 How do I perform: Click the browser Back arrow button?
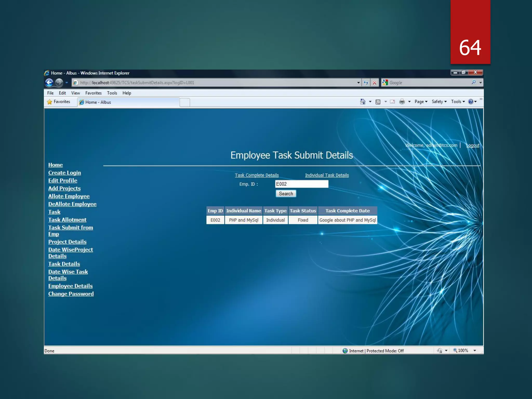[x=49, y=83]
